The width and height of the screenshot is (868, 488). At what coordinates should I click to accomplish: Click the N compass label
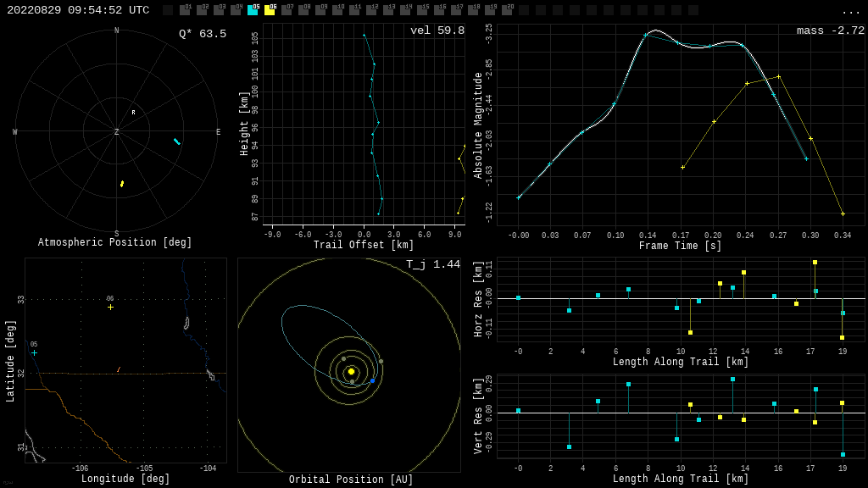(x=116, y=30)
